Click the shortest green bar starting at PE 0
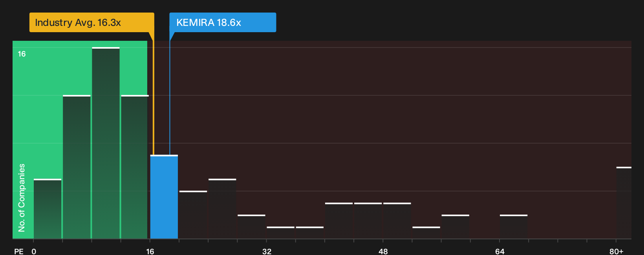Screen dimensions: 644x255 [x=48, y=209]
